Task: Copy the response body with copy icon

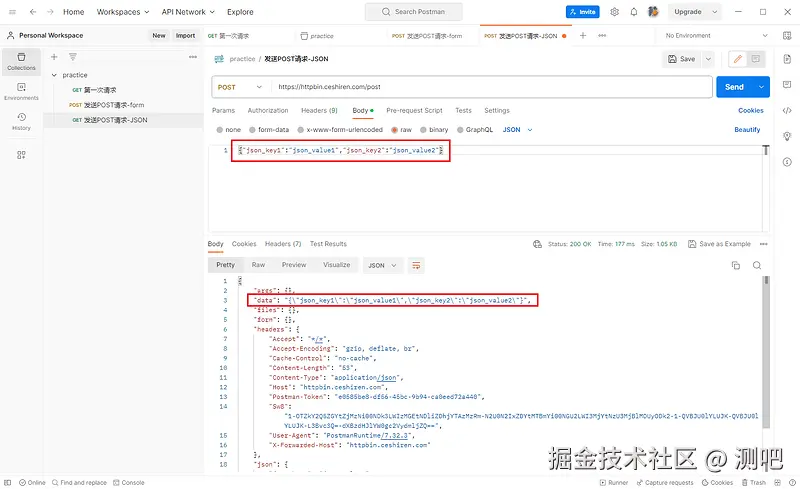Action: point(736,265)
